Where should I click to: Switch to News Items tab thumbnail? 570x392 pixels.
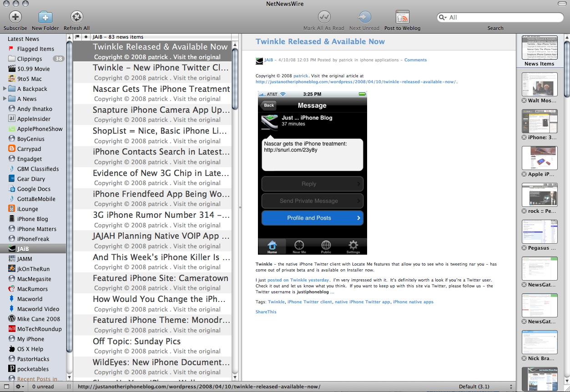point(540,47)
